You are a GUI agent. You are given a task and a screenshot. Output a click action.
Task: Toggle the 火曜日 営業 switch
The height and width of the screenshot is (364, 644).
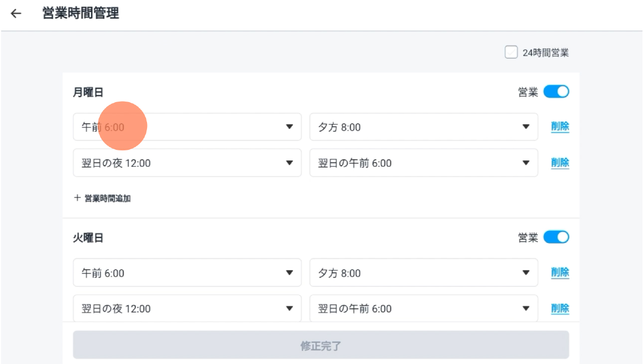pos(556,238)
